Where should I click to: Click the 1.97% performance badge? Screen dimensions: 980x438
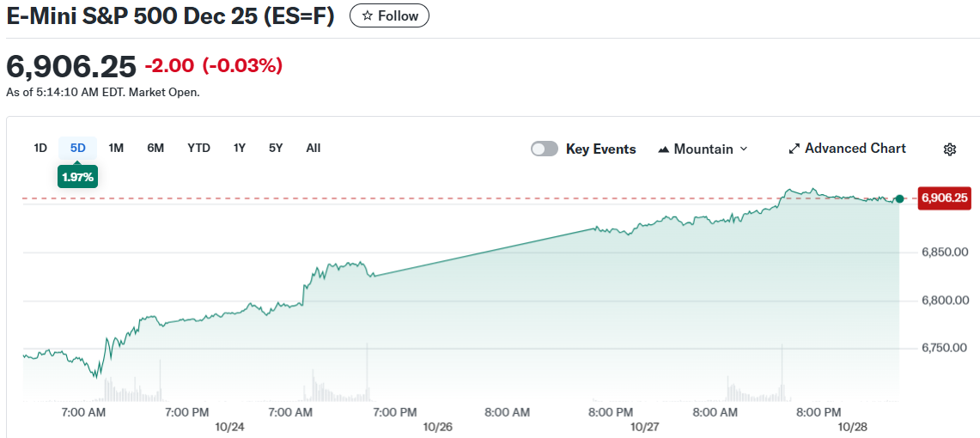pyautogui.click(x=77, y=177)
